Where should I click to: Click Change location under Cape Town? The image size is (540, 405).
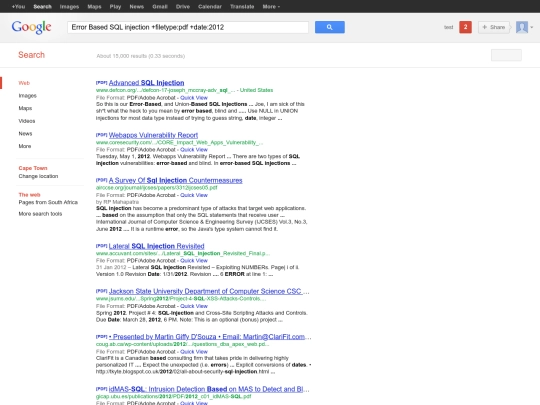[x=38, y=176]
